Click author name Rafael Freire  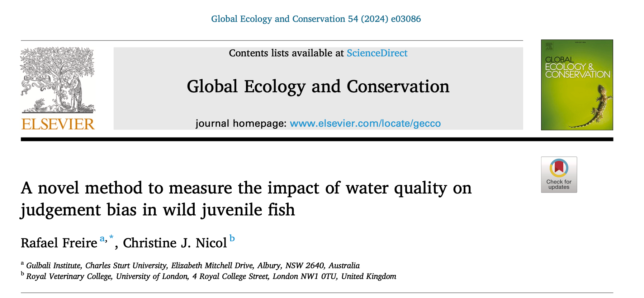tap(59, 243)
